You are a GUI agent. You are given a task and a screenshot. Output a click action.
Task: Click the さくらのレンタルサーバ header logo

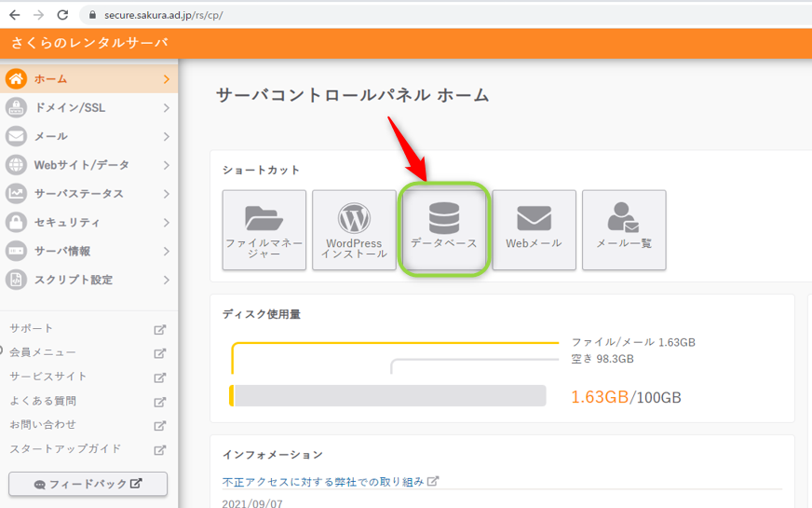tap(89, 43)
